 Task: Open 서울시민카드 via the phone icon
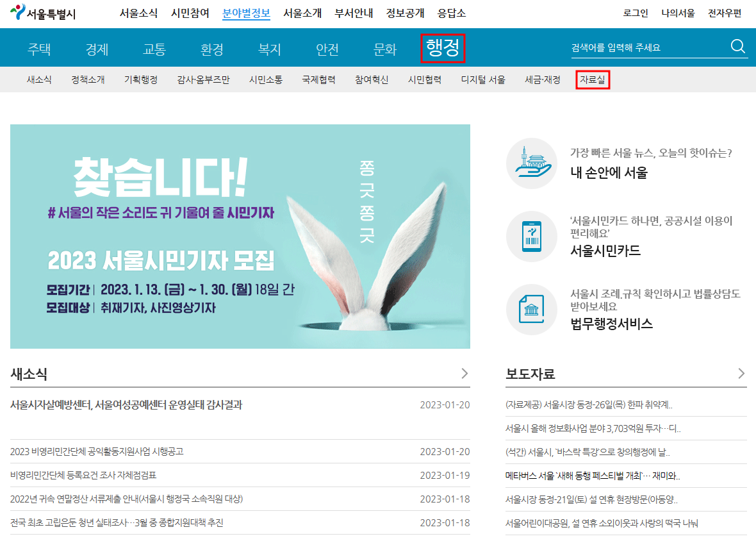coord(531,237)
